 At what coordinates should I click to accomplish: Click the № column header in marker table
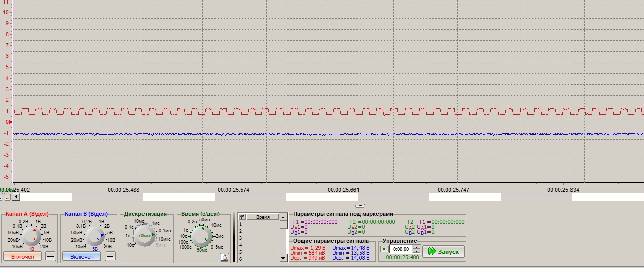pos(242,217)
